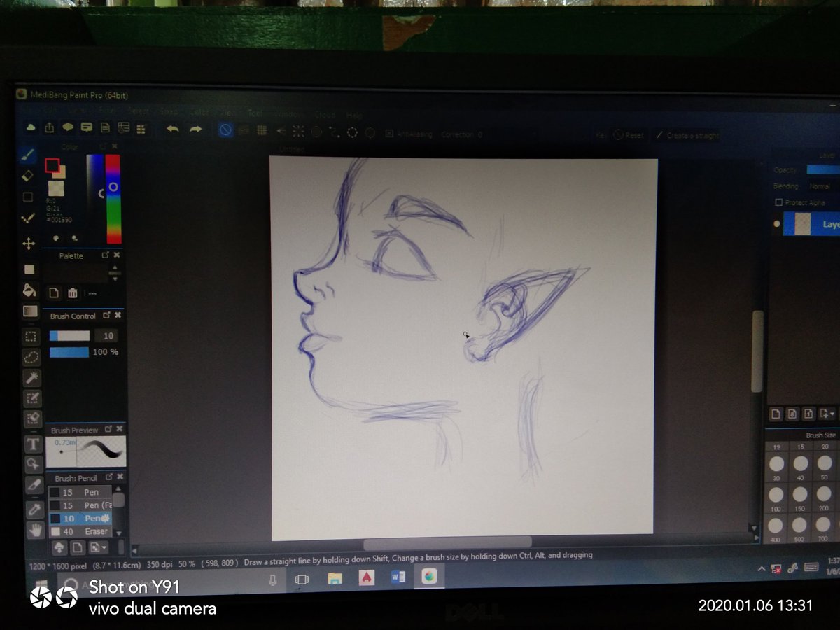Select the Select Eraser tool
The width and height of the screenshot is (840, 630).
coord(33,419)
